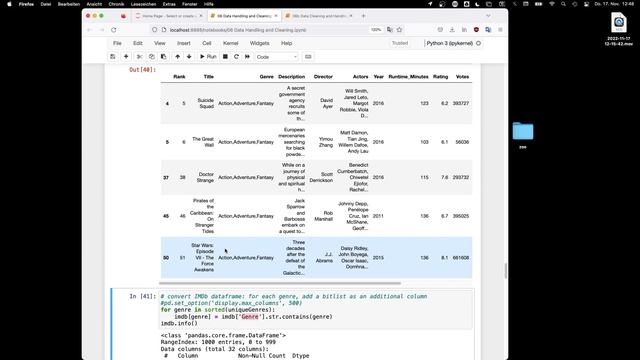Open the Firefox library icon
Screen dimensions: 640x360
[x=464, y=30]
